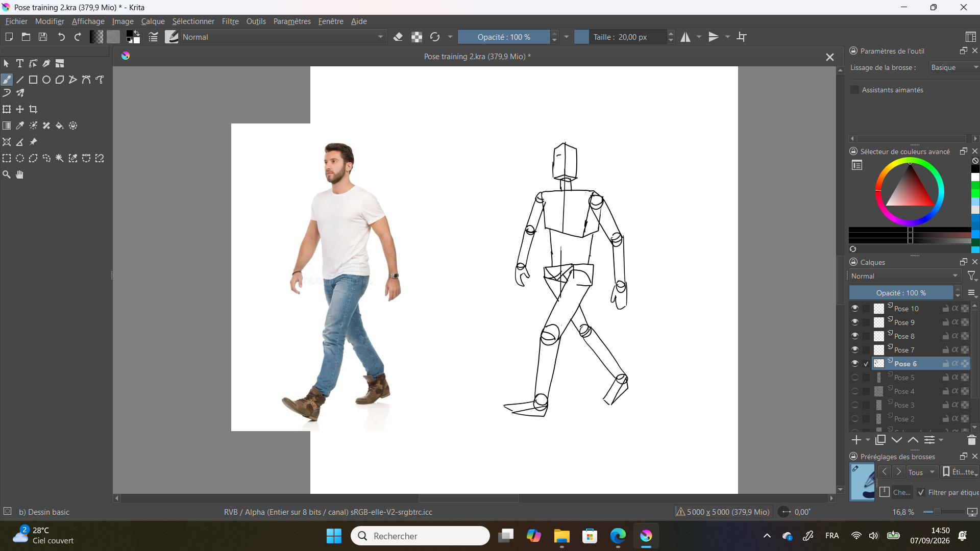Open the brush blending mode dropdown
Screen dimensions: 980x551
click(283, 37)
